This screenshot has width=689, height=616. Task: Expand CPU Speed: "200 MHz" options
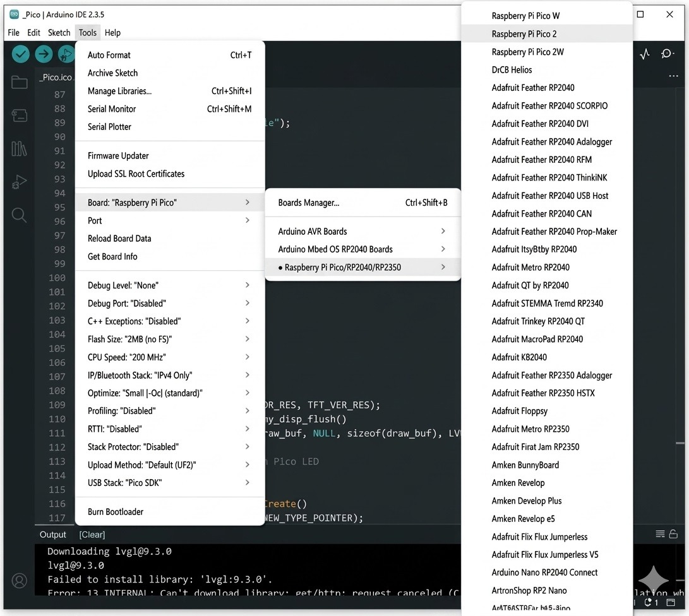pos(170,357)
